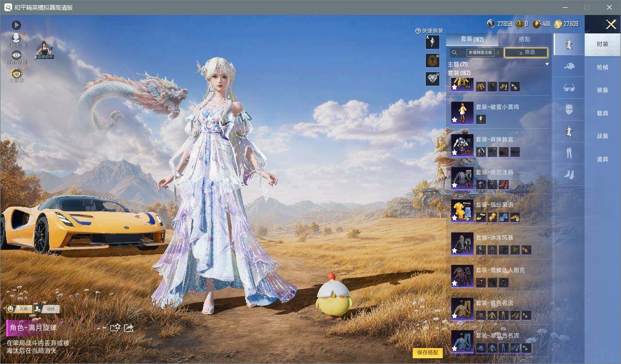Open the 收藏家 collector badge icon

[x=16, y=75]
